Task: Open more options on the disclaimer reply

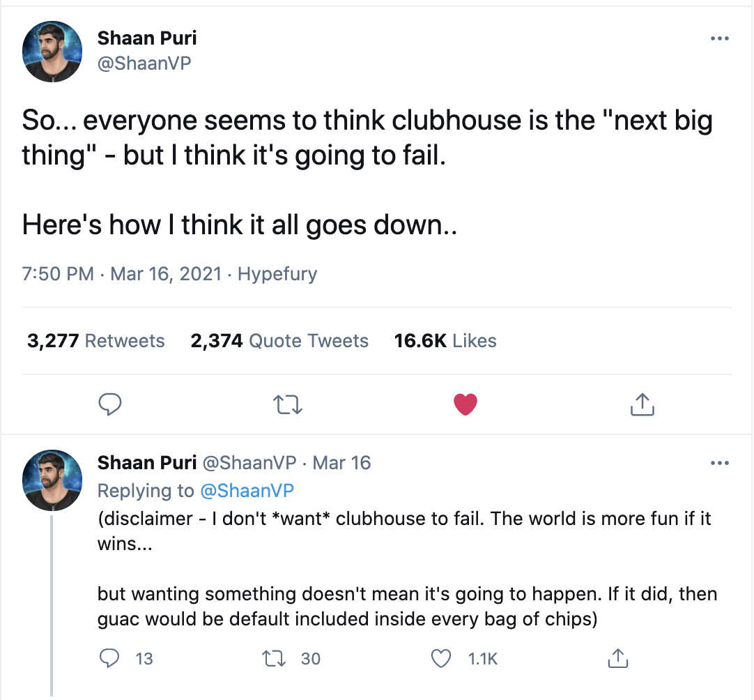Action: (x=718, y=463)
